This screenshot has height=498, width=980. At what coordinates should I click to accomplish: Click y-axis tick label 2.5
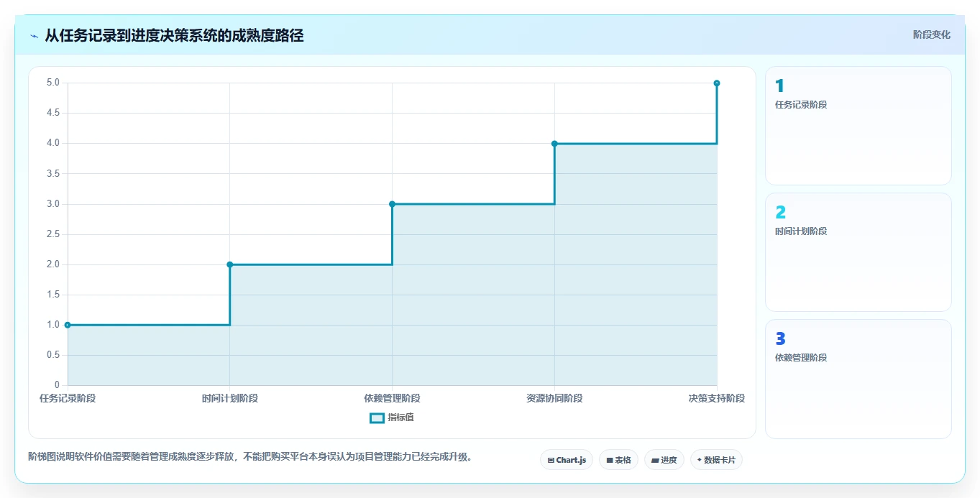(x=53, y=234)
